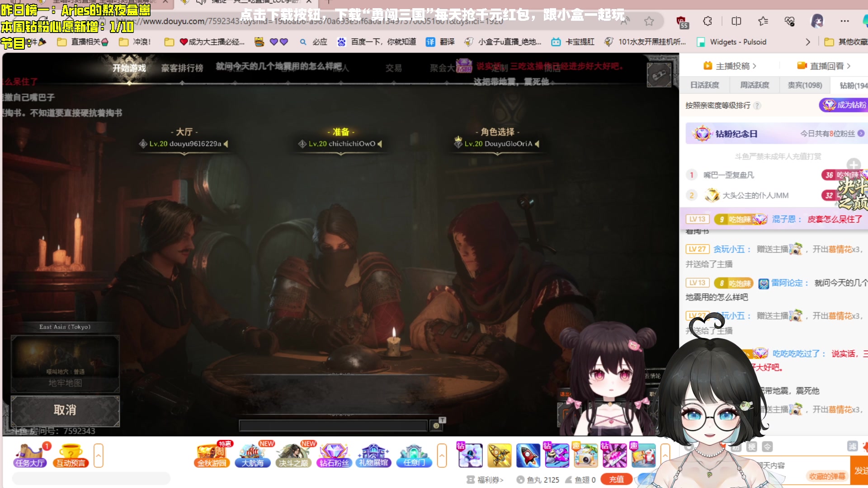Image resolution: width=868 pixels, height=488 pixels.
Task: Select dungeon map preview thumbnail
Action: tap(65, 357)
